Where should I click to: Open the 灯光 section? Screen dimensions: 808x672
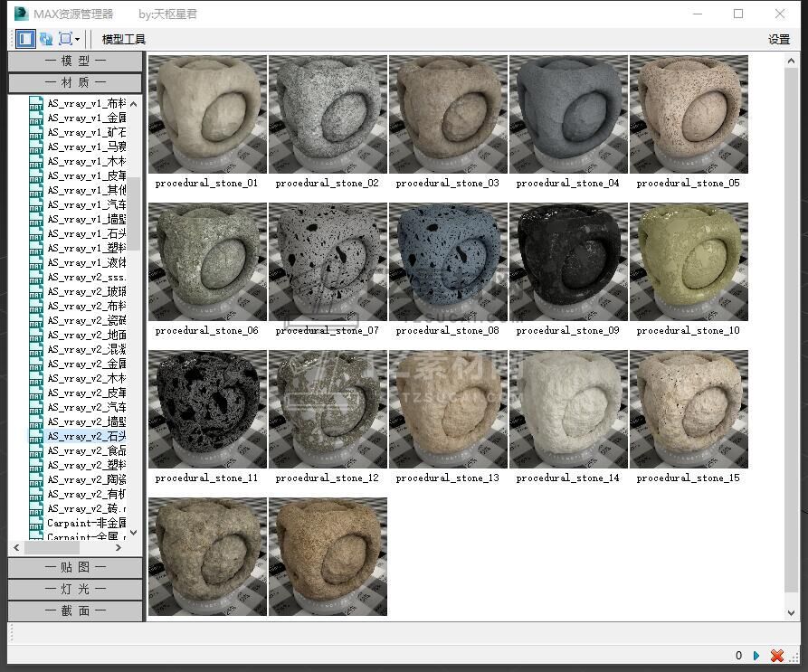tap(76, 589)
